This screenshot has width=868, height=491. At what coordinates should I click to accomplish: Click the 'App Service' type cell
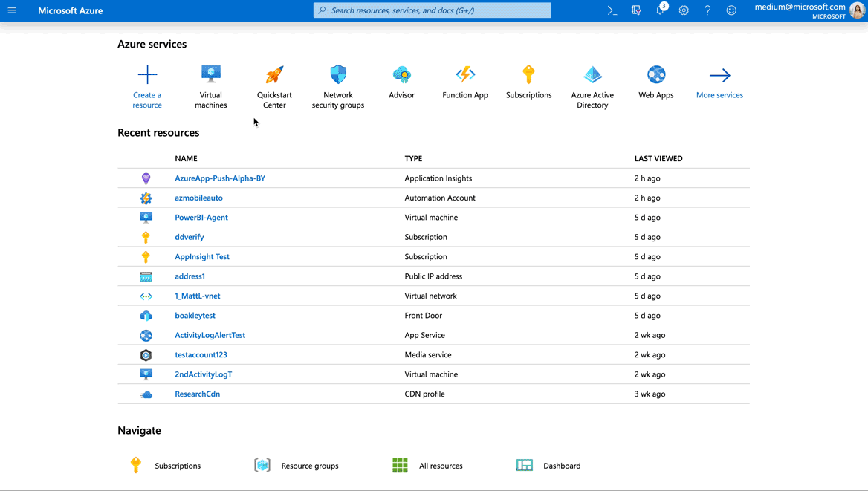coord(424,336)
